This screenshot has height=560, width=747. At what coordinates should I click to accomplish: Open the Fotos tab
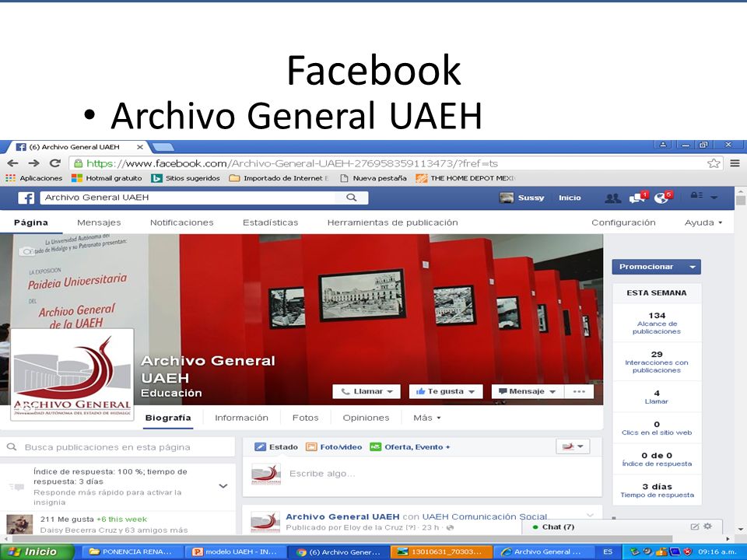coord(305,418)
